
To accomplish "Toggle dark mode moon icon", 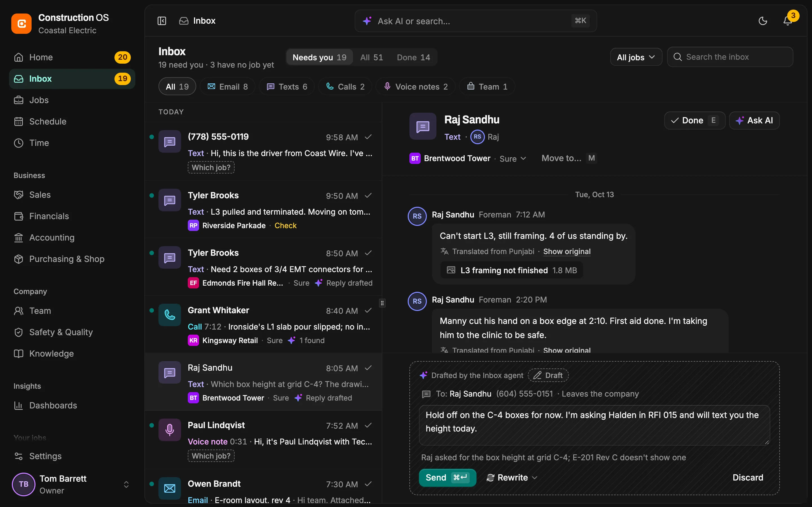I will tap(763, 21).
